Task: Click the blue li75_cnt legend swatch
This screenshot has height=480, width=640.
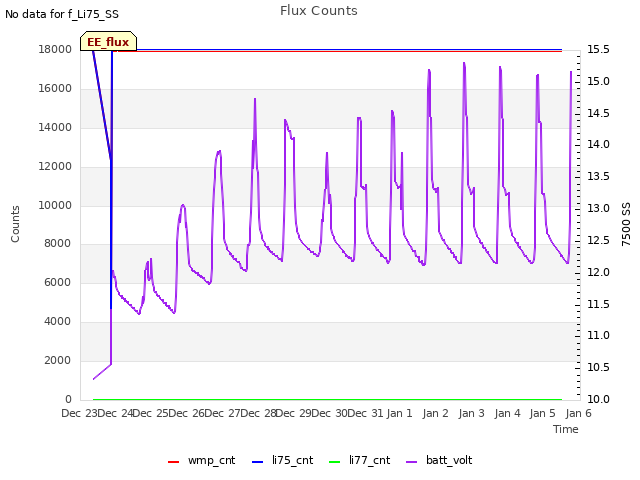Action: (x=258, y=462)
